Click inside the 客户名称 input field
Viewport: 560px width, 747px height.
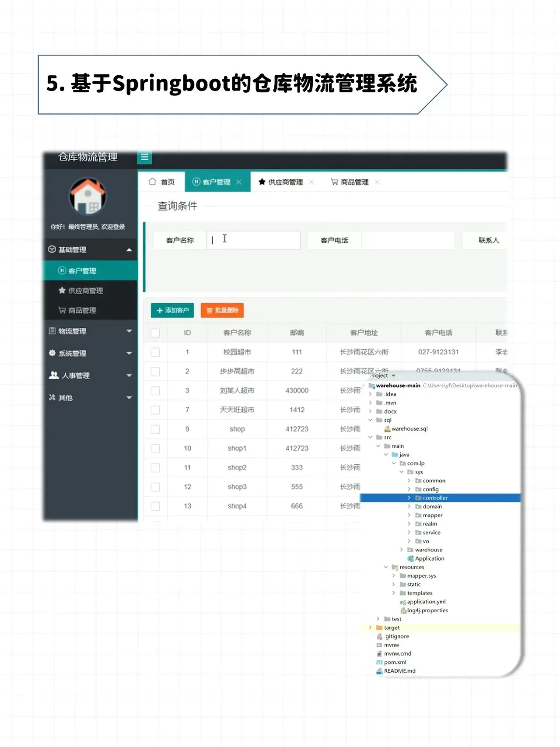tap(254, 240)
